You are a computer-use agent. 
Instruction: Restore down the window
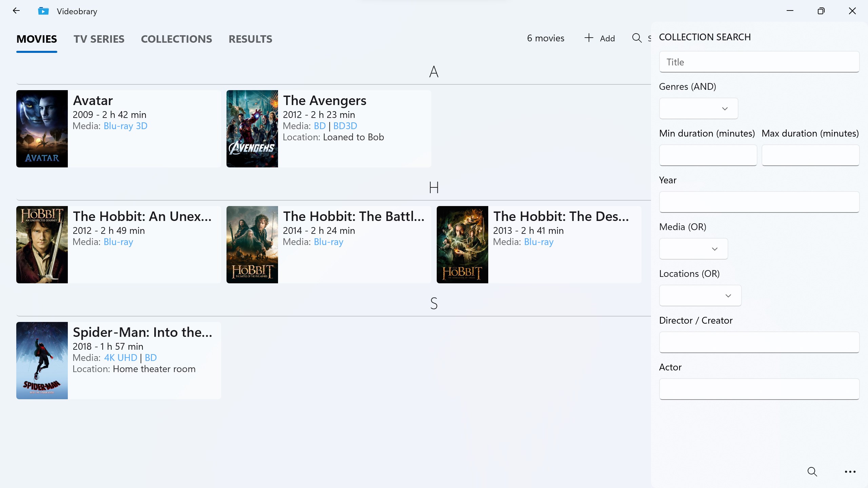point(821,11)
